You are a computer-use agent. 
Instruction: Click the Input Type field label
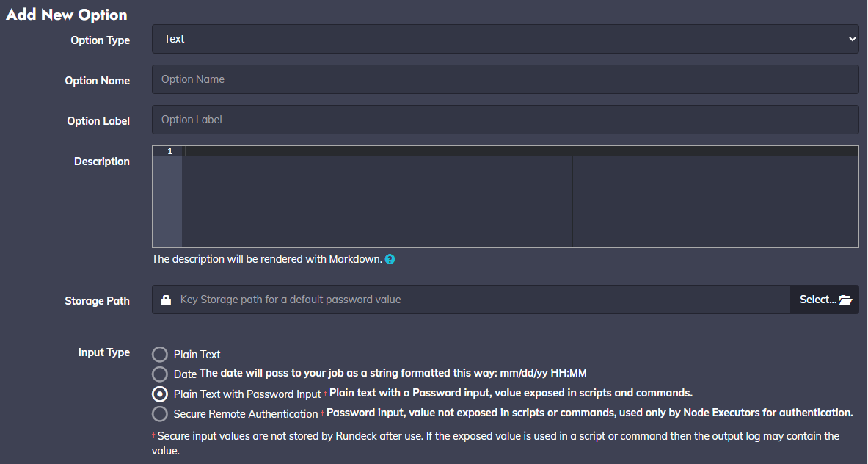(103, 352)
